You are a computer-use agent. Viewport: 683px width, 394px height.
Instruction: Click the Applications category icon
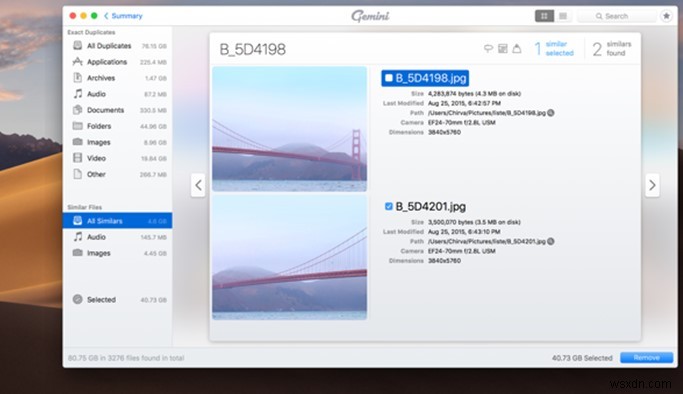[x=78, y=61]
